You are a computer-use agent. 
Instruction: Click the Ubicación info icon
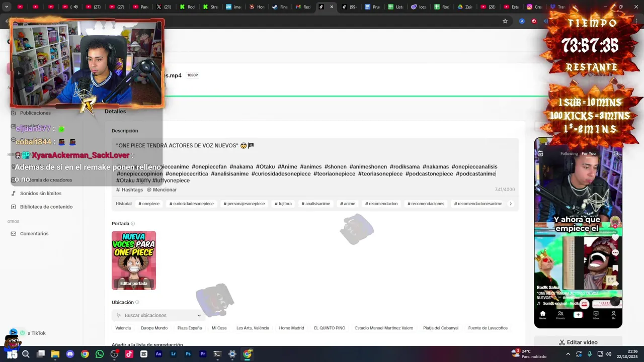click(x=137, y=302)
